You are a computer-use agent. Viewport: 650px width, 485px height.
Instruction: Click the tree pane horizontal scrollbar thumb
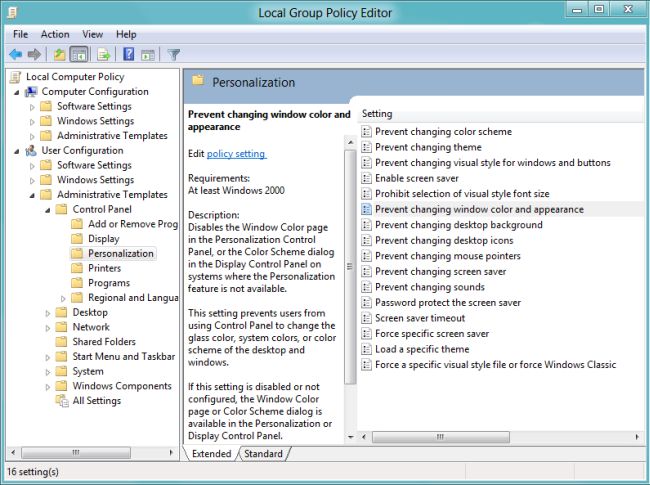pos(76,453)
